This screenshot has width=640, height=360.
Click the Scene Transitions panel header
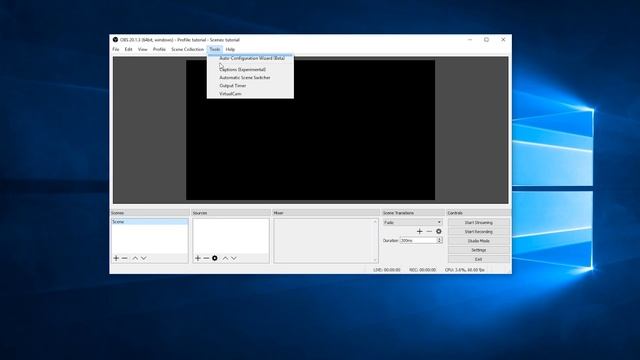pos(413,213)
